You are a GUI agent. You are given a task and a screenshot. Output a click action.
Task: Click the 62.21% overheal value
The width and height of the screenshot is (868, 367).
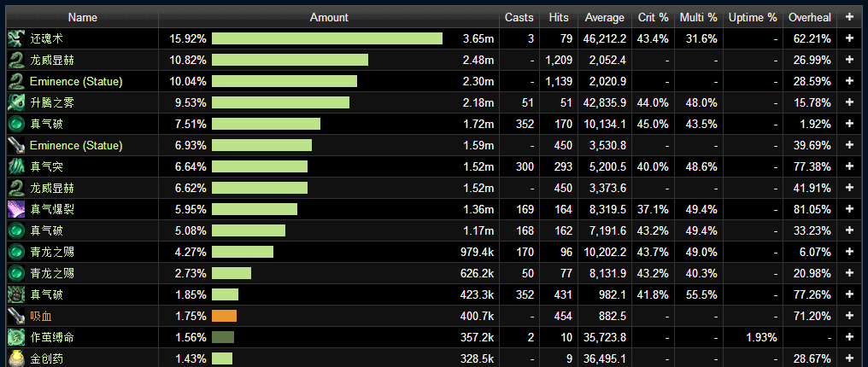point(813,38)
